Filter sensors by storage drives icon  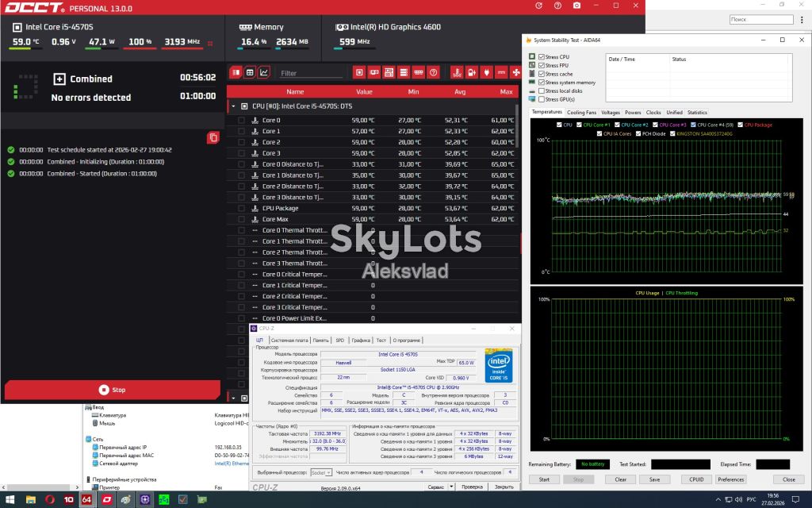(404, 72)
